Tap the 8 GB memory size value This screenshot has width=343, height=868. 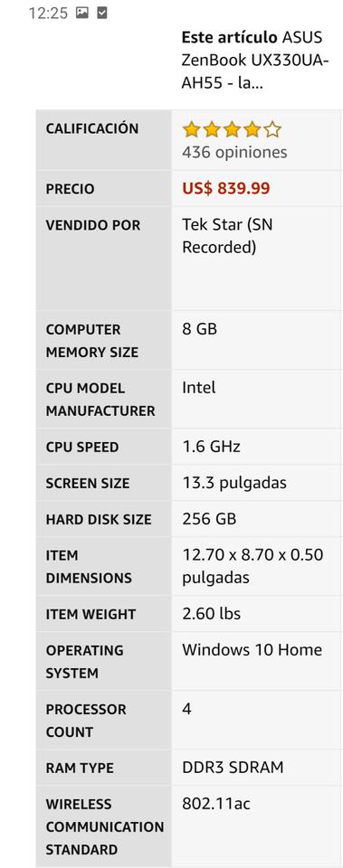point(199,329)
